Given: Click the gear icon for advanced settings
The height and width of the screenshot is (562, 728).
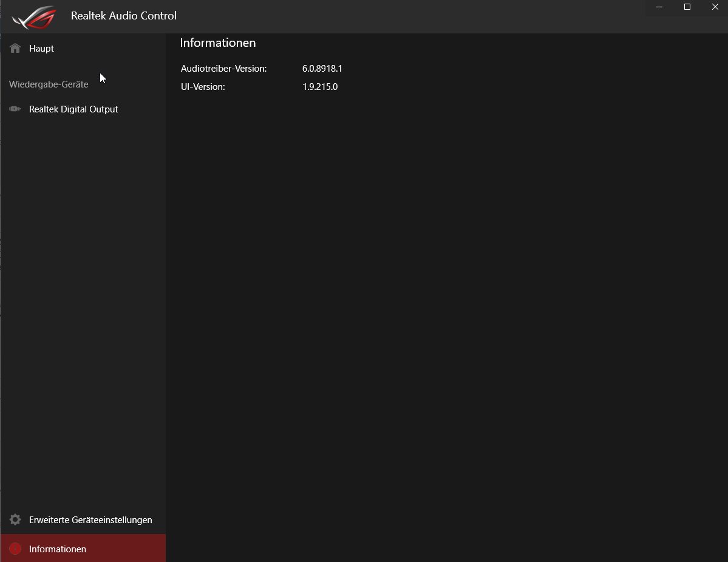Looking at the screenshot, I should point(15,519).
